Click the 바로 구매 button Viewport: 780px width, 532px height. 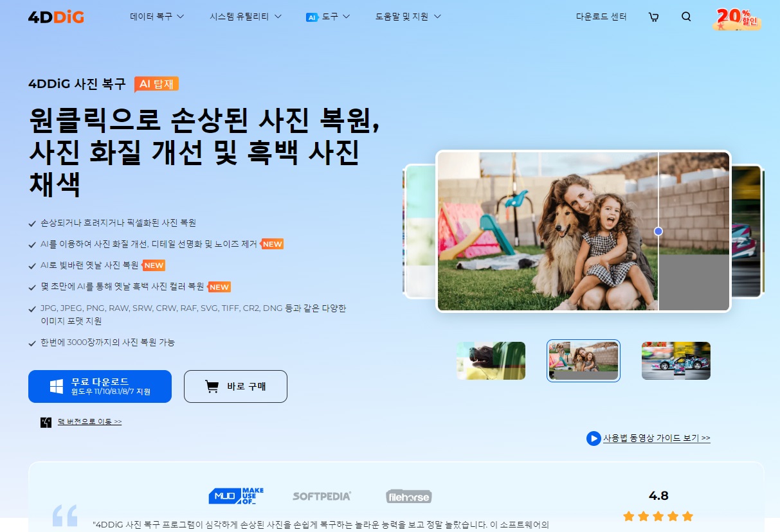[235, 386]
